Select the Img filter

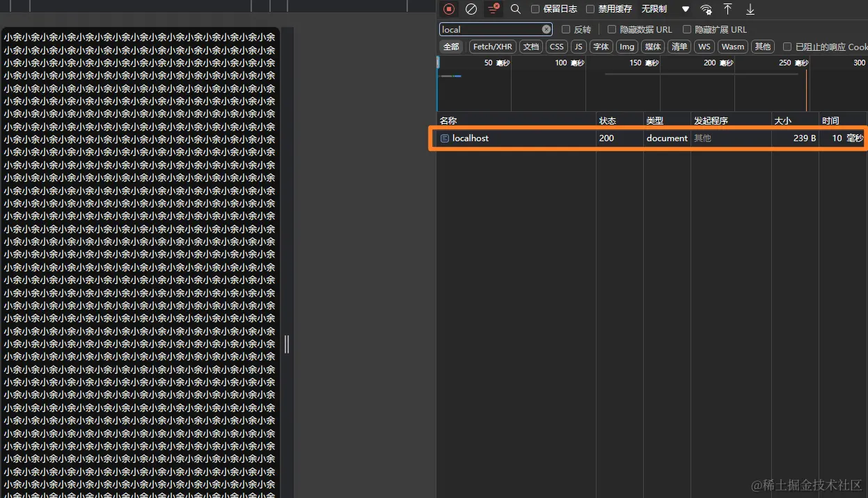tap(627, 47)
